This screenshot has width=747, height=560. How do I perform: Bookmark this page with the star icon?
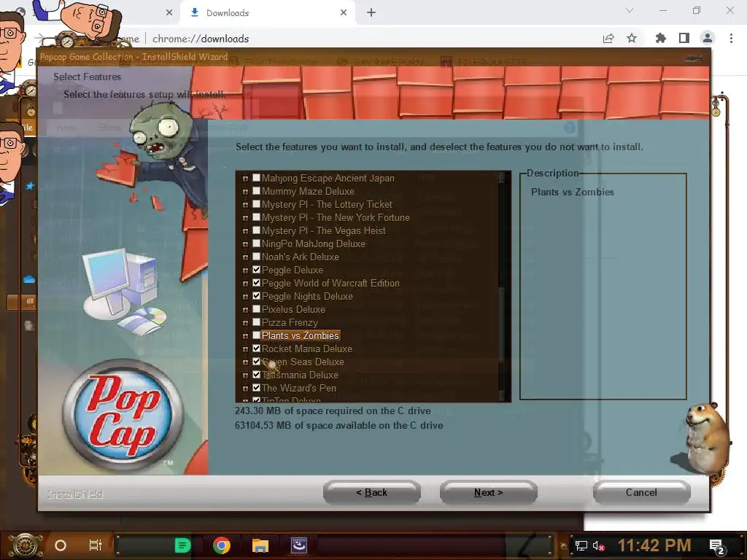(x=632, y=38)
